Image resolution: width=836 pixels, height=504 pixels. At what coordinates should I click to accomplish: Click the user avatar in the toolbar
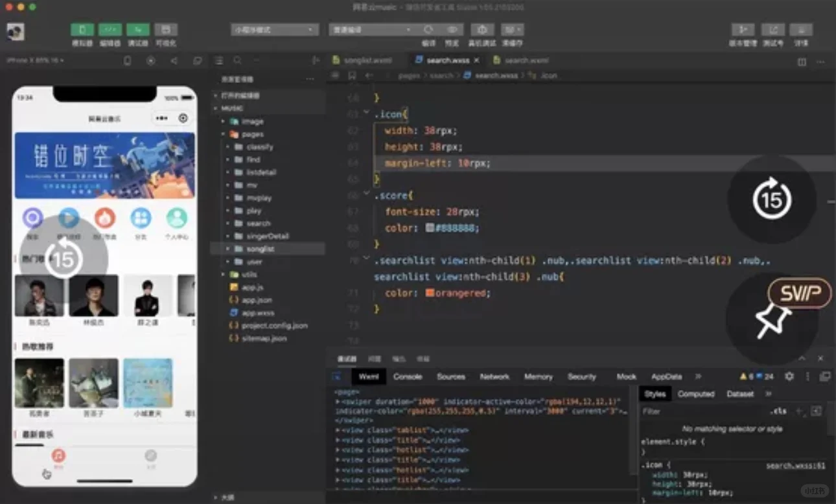[x=16, y=32]
